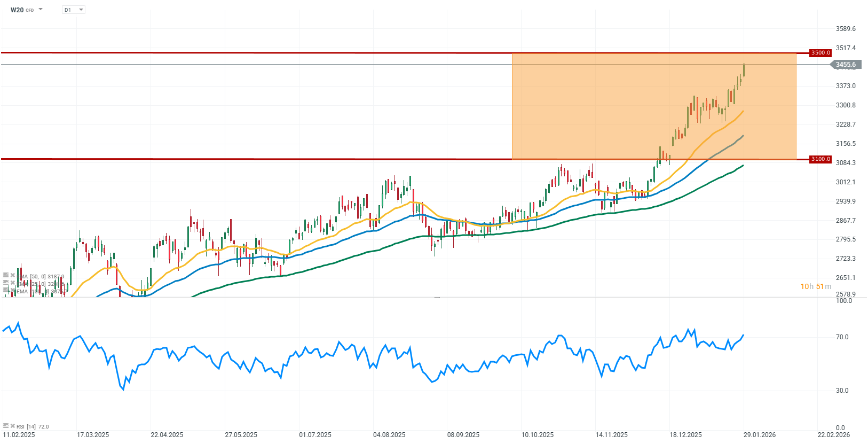Click the 10.10.2025 date label
This screenshot has width=868, height=444.
(x=538, y=435)
